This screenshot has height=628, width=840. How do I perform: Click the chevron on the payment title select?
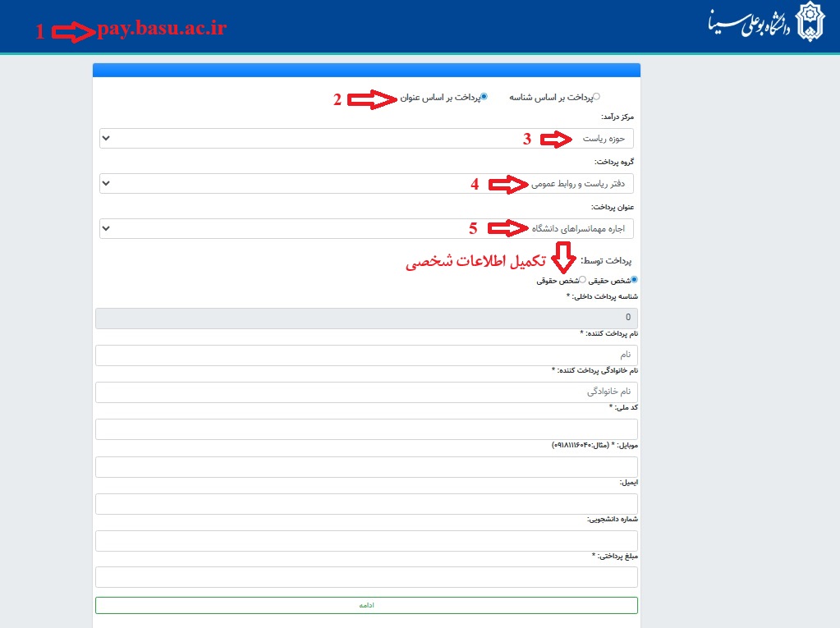pos(105,229)
